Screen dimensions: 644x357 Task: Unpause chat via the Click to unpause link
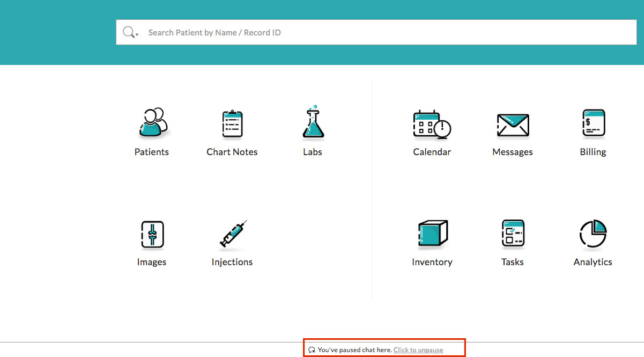[418, 349]
